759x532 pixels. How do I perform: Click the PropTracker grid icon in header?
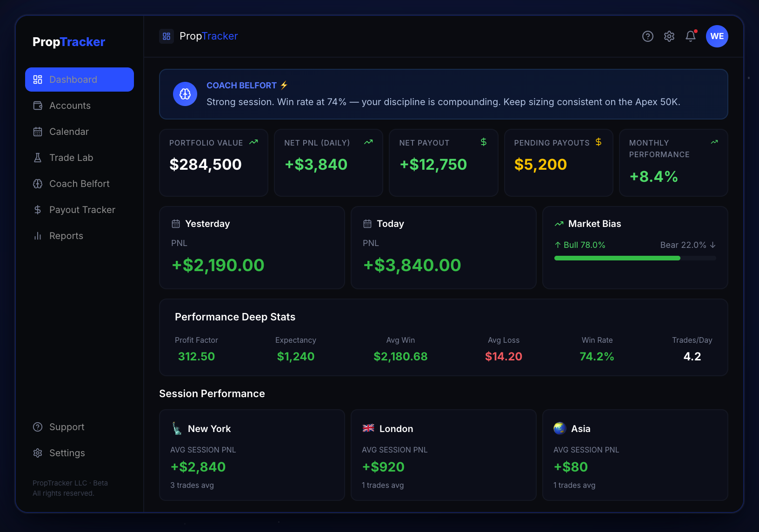(166, 36)
